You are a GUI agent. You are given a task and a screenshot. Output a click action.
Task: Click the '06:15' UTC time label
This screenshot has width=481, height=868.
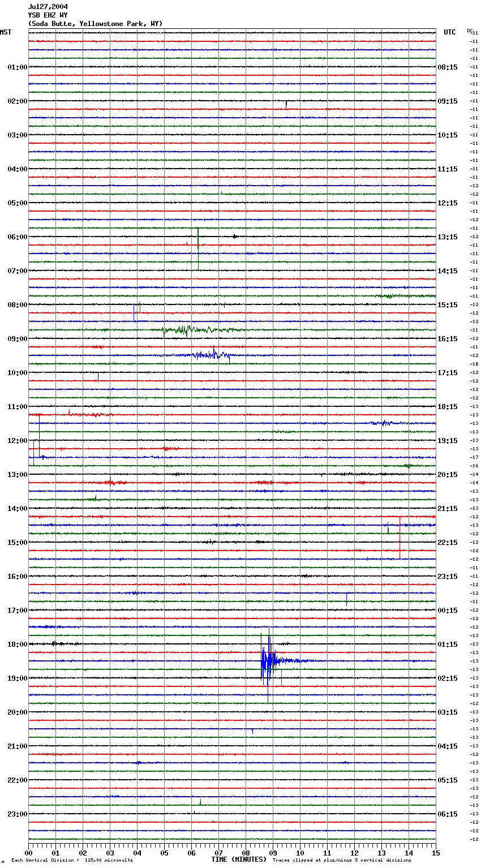[x=448, y=814]
